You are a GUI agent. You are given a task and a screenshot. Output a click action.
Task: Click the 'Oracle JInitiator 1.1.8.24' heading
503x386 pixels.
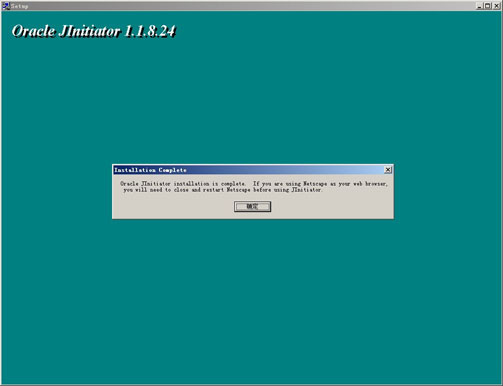94,31
